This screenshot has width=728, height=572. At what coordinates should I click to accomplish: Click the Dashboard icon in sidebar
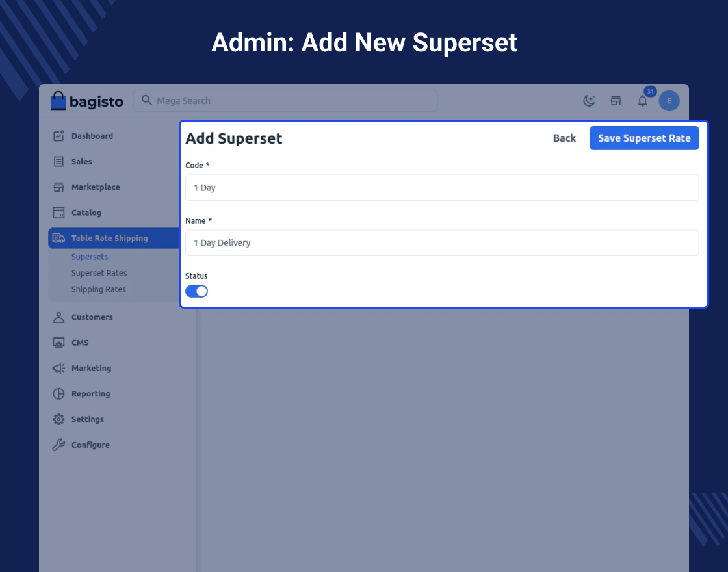coord(58,136)
